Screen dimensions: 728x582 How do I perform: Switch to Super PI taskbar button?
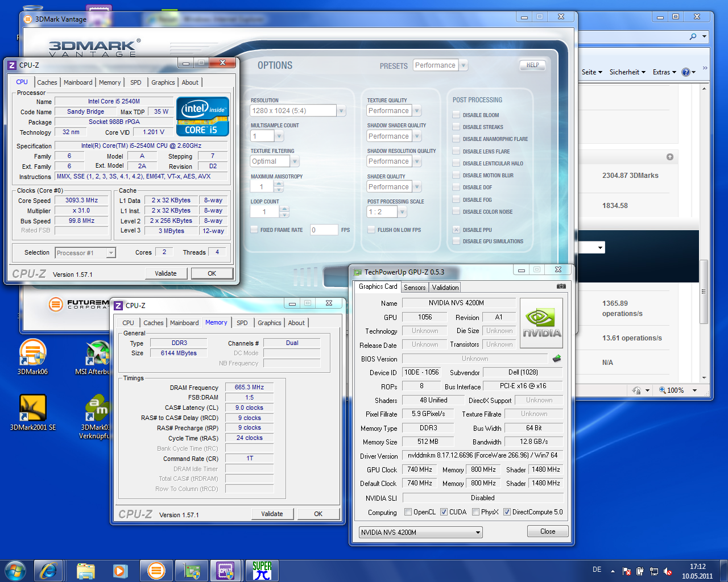tap(262, 571)
